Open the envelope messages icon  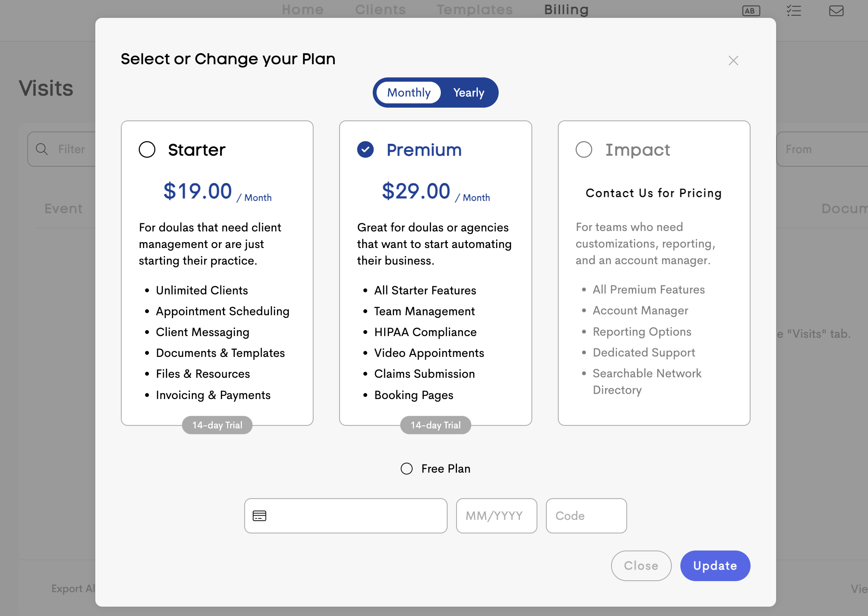(836, 11)
